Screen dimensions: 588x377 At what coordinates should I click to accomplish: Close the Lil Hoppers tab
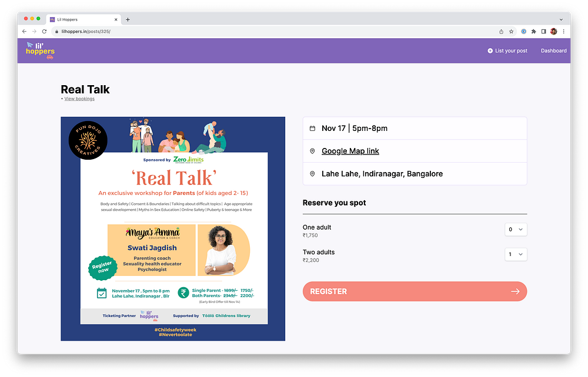[116, 19]
